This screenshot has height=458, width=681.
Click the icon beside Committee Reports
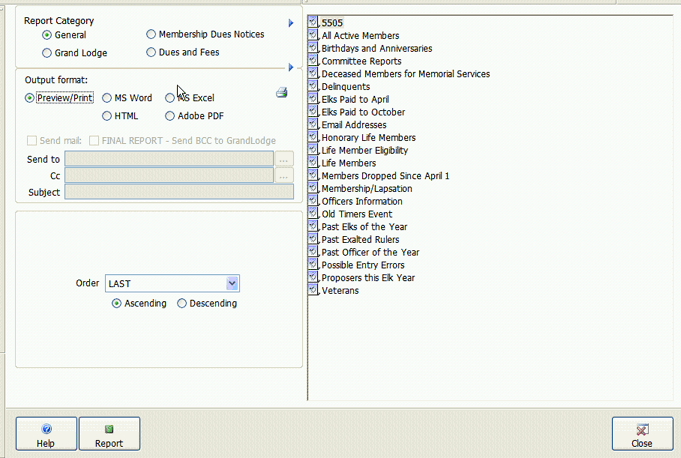pos(314,61)
